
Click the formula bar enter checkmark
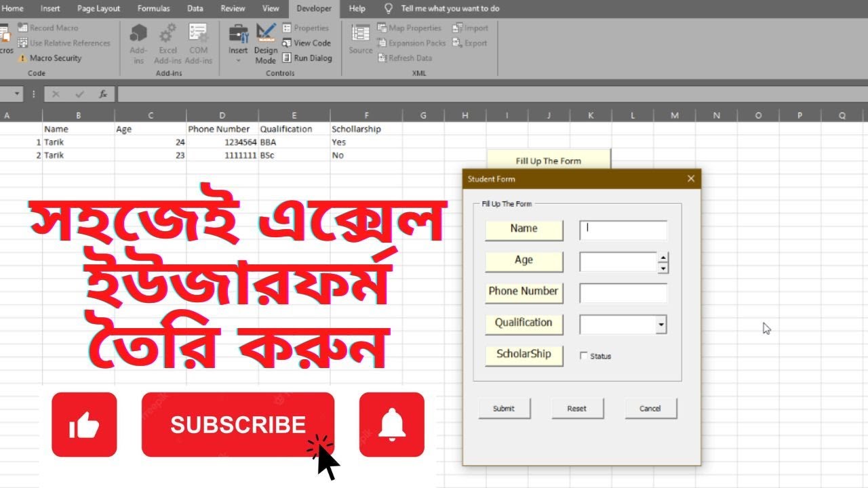[x=79, y=94]
